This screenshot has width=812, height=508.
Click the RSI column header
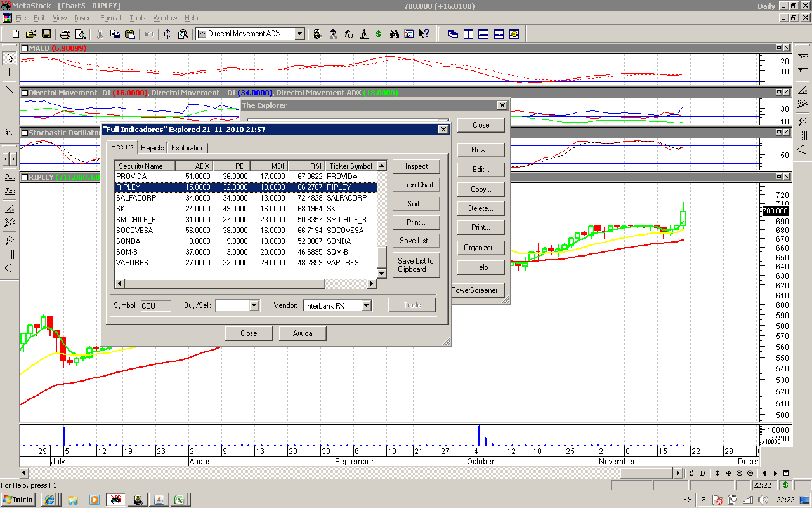[x=306, y=166]
